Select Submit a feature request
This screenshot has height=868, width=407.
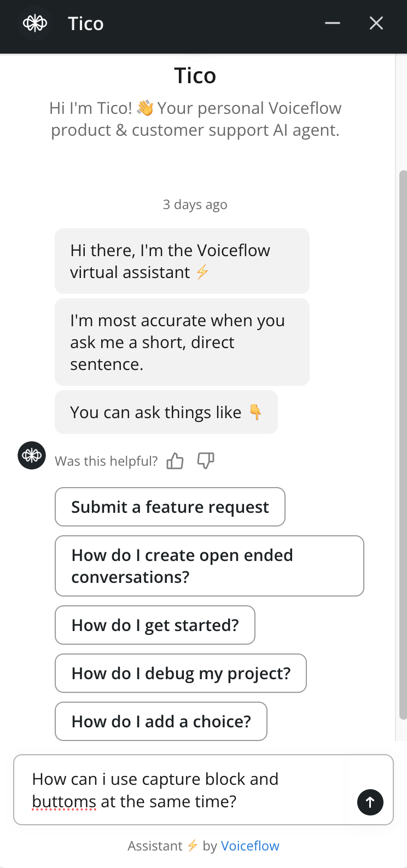(170, 507)
